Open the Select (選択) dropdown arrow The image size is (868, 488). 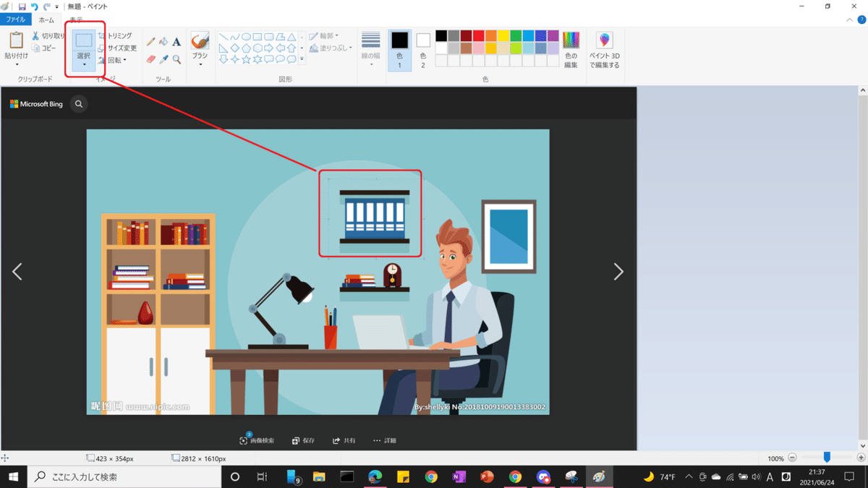84,64
